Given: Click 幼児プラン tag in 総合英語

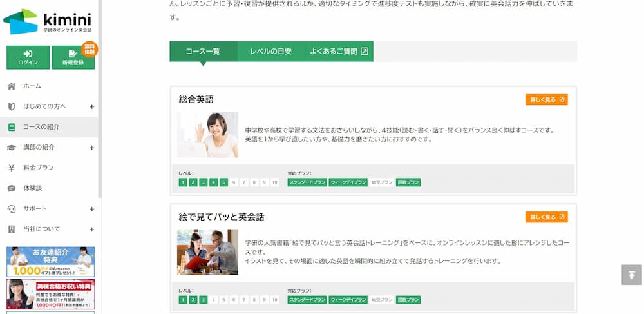Looking at the screenshot, I should click(x=382, y=182).
